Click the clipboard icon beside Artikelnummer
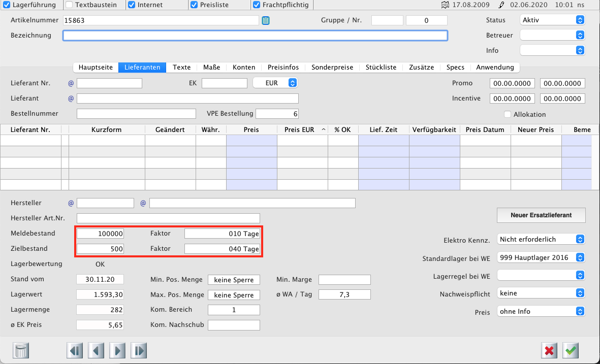Image resolution: width=600 pixels, height=364 pixels. 266,20
